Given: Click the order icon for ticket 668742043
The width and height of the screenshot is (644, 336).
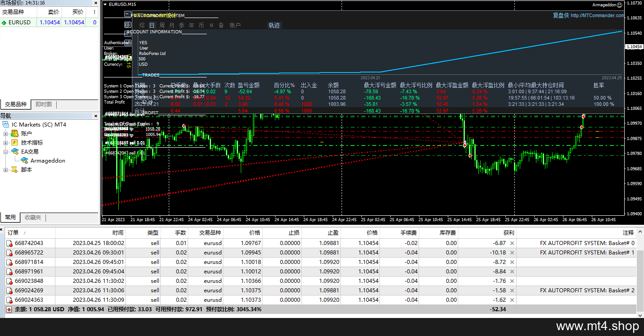Looking at the screenshot, I should (9, 243).
